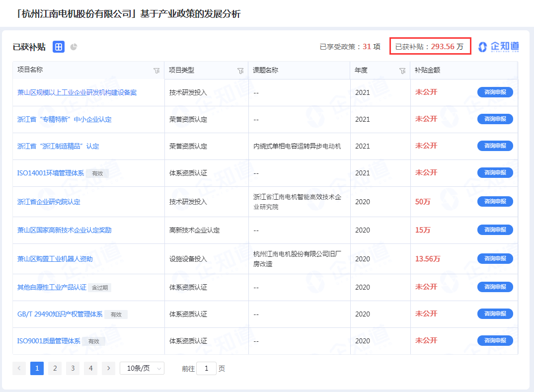Click the 课题名称 column header
The width and height of the screenshot is (534, 392).
click(266, 70)
